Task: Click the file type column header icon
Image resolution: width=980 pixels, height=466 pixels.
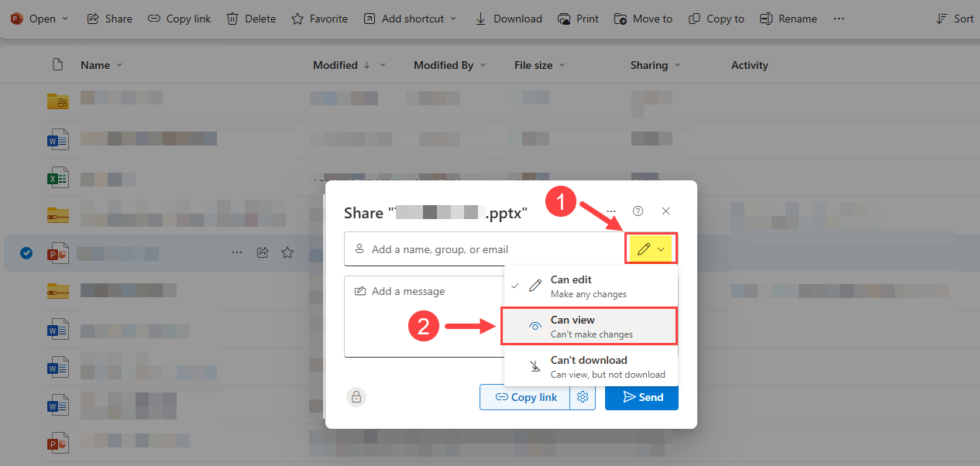Action: [x=57, y=65]
